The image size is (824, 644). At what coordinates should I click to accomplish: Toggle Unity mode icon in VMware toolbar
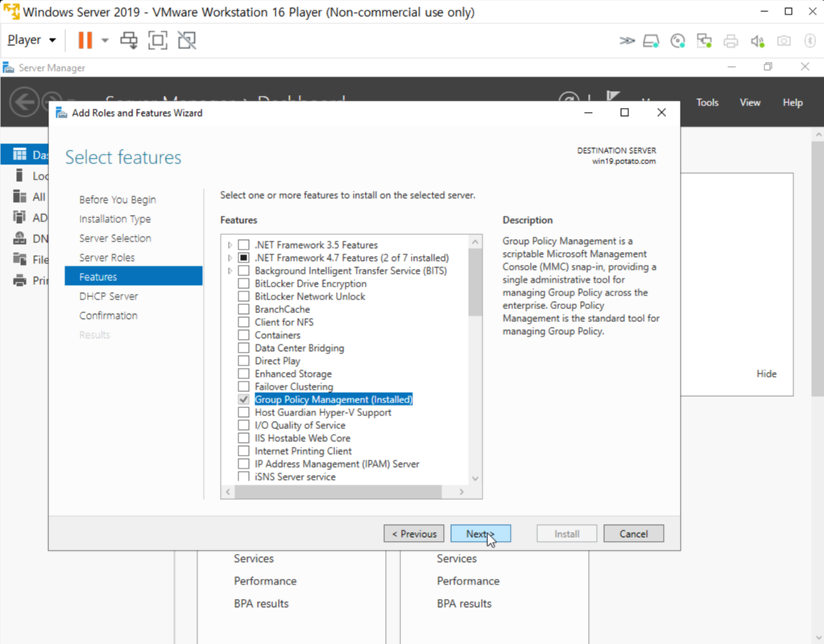point(187,40)
